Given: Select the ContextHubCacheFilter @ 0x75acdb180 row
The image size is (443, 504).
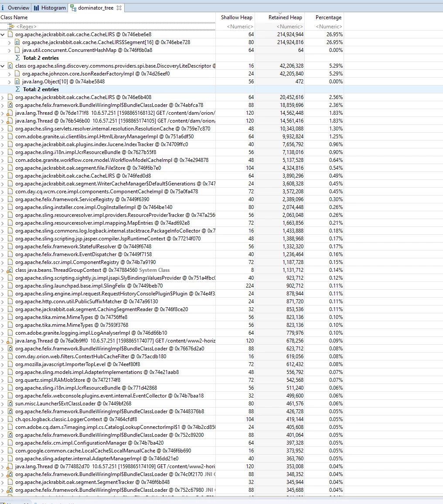Looking at the screenshot, I should coord(171,357).
